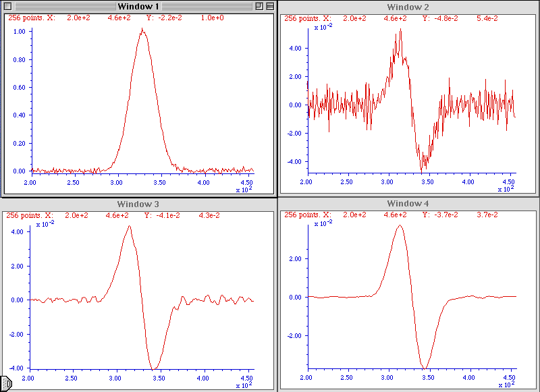Click the close box of Window 1
Screen dimensions: 540x392
point(8,6)
